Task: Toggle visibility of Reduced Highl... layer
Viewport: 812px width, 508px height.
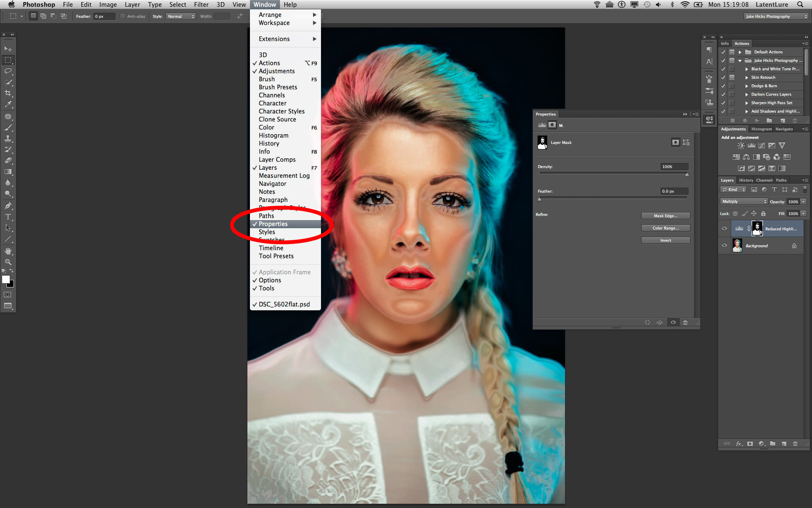Action: [x=724, y=229]
